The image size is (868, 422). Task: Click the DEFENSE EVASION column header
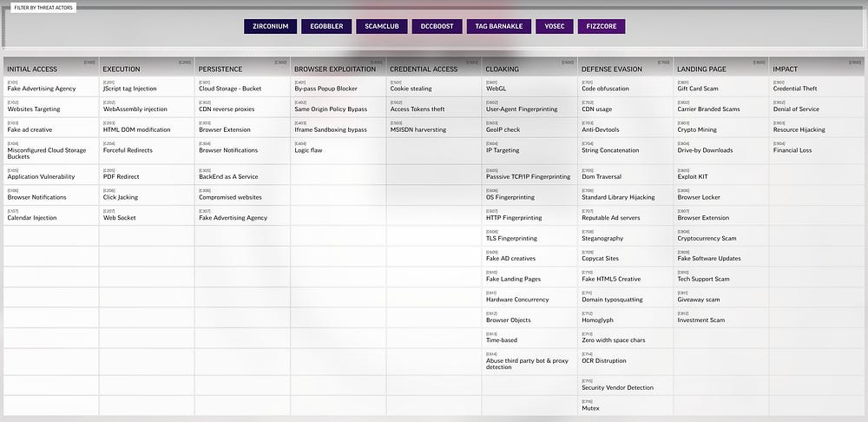click(x=626, y=67)
